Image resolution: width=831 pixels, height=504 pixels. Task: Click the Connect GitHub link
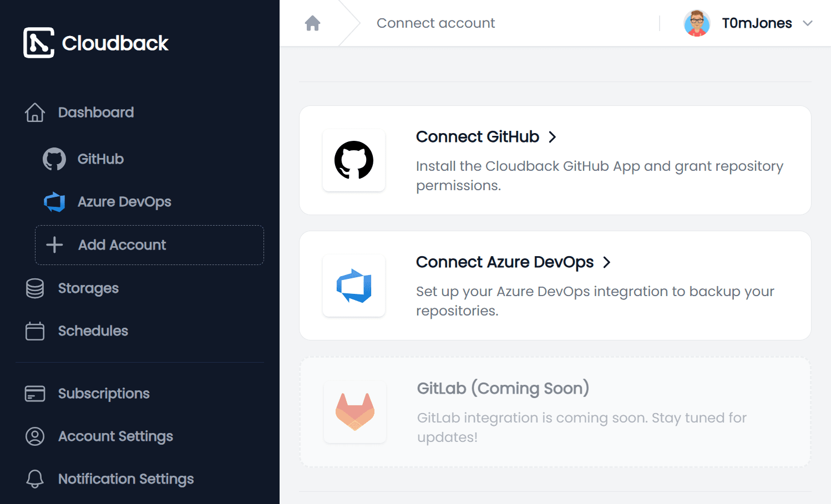(x=478, y=137)
